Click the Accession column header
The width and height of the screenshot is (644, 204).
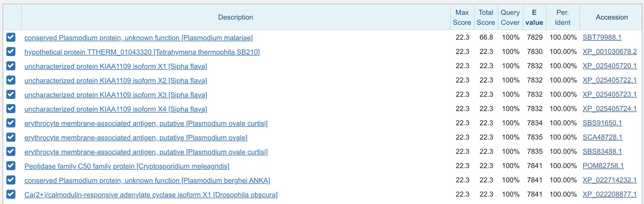tap(612, 17)
